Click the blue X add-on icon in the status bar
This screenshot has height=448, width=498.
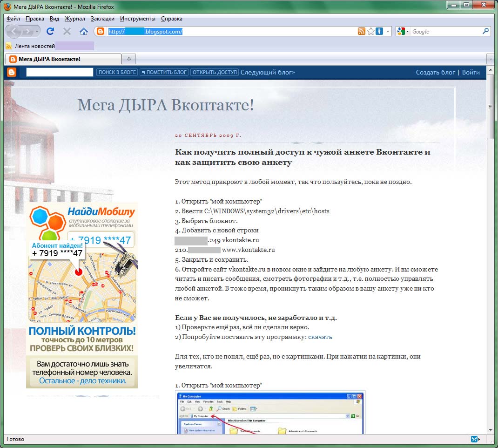tap(474, 439)
